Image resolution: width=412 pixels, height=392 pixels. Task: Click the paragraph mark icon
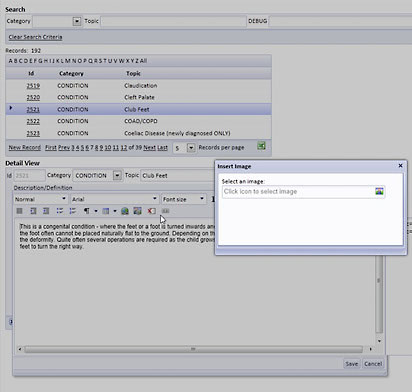coord(86,211)
